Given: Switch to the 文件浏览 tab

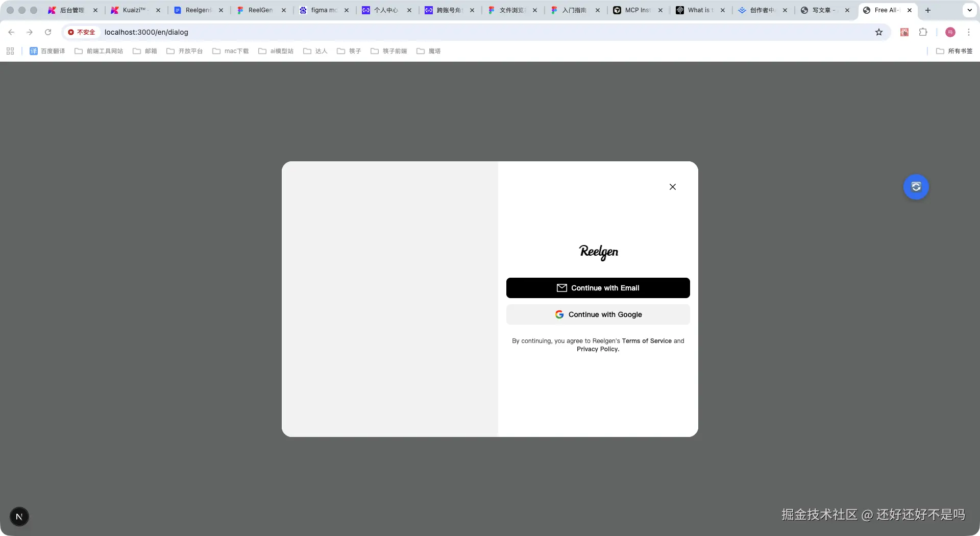Looking at the screenshot, I should 511,10.
